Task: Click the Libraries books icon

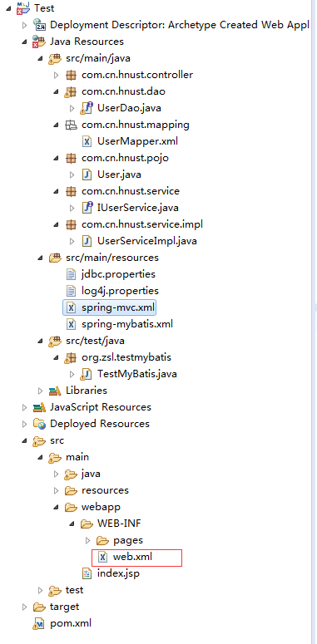Action: [55, 391]
